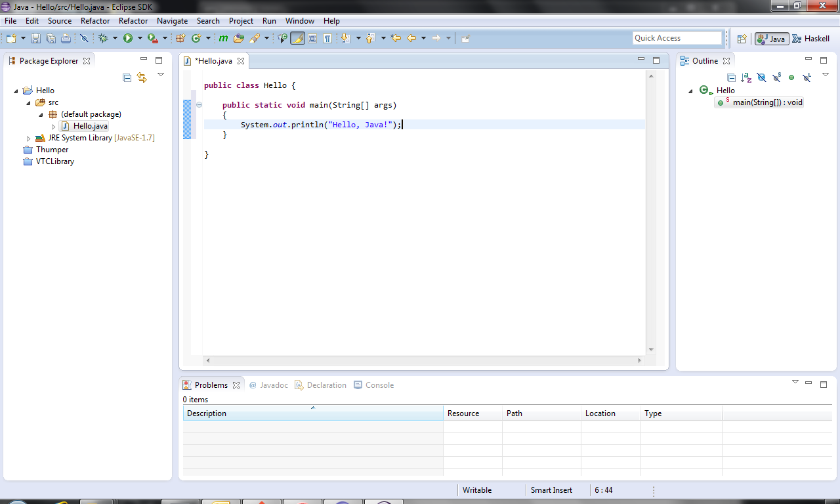This screenshot has height=504, width=840.
Task: Click the Debug bug icon
Action: coord(103,39)
